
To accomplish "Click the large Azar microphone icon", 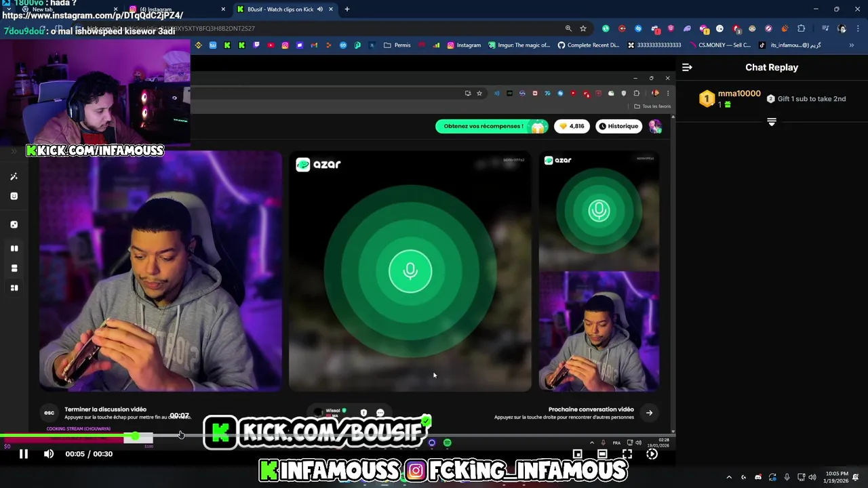I will click(410, 271).
